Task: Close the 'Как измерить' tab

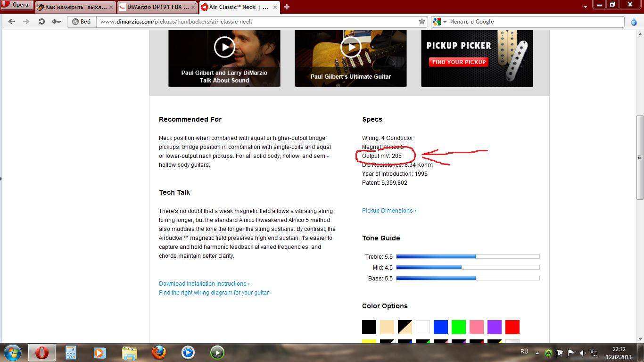Action: pyautogui.click(x=111, y=7)
